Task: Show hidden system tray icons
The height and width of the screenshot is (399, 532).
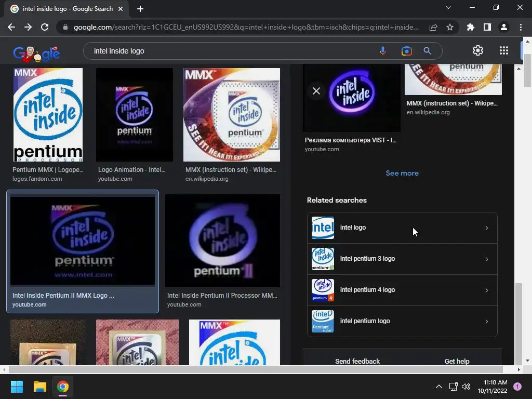Action: [x=438, y=387]
